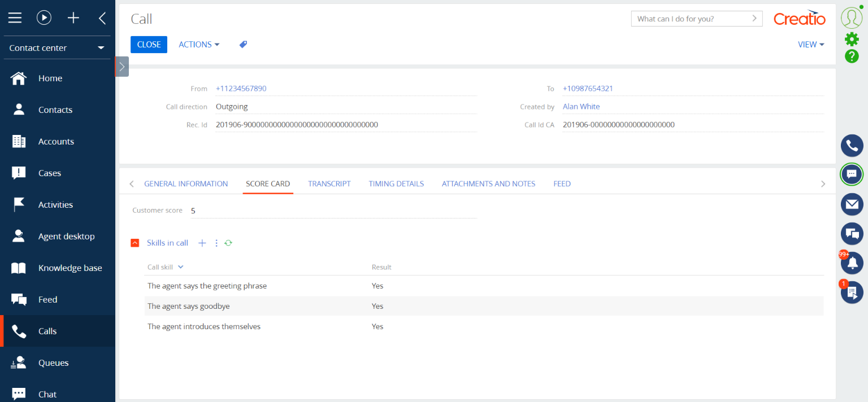Click the run process play icon
This screenshot has height=402, width=868.
44,18
